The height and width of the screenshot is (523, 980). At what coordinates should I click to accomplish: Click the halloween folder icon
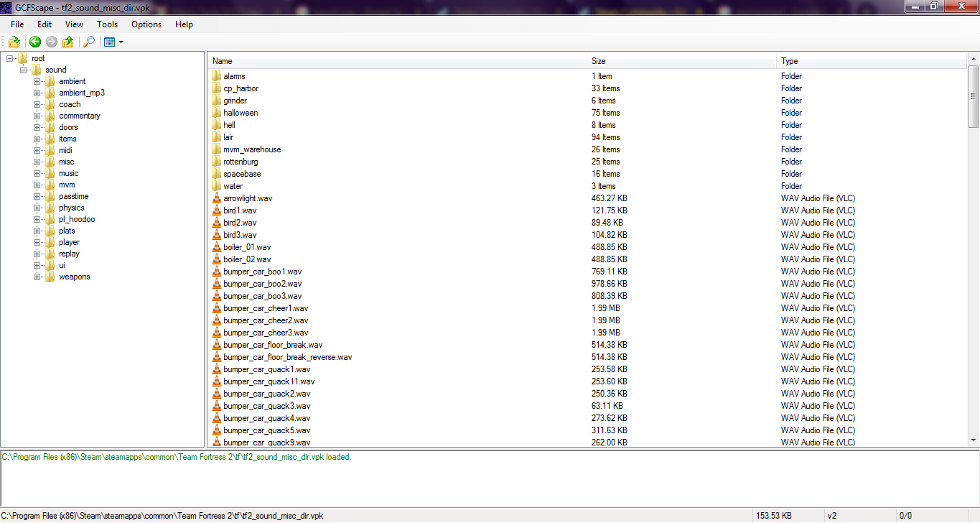point(217,113)
